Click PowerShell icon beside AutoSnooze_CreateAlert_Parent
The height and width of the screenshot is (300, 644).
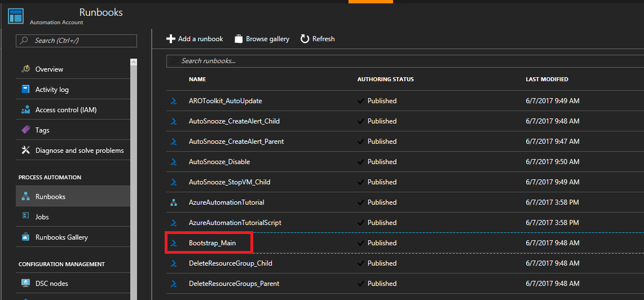(174, 142)
